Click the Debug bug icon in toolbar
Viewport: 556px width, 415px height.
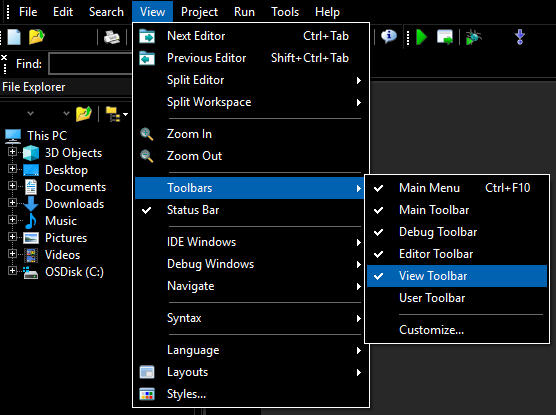[473, 37]
